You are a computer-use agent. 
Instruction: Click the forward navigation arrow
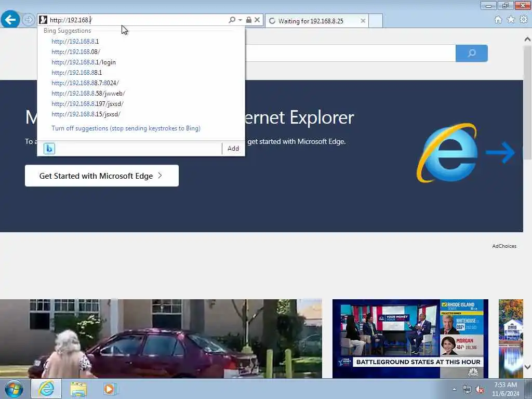click(x=29, y=20)
